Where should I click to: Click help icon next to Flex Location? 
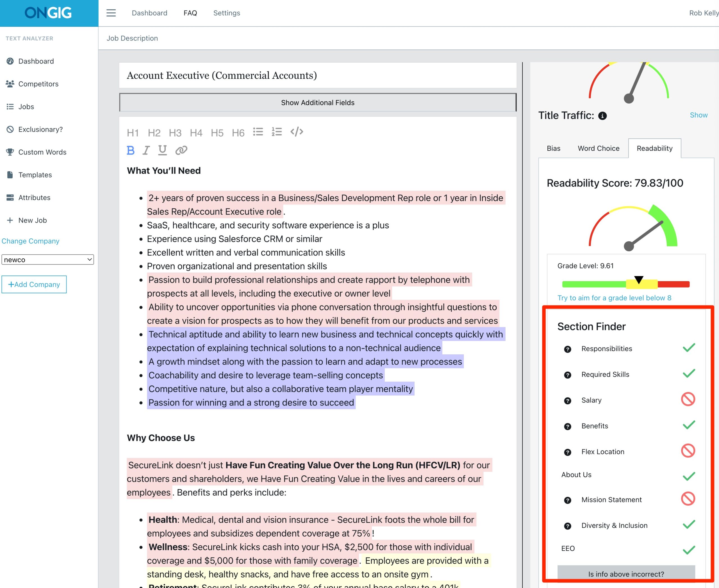[x=568, y=452]
